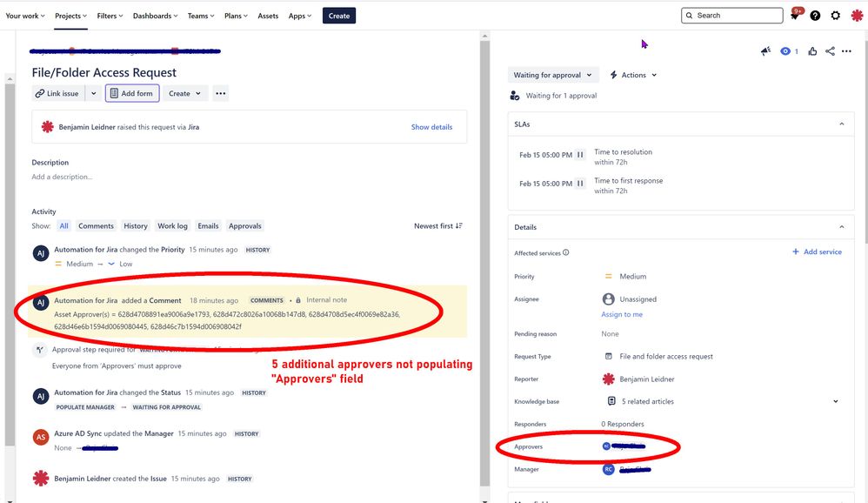This screenshot has width=868, height=503.
Task: Click the Medium priority value
Action: point(632,277)
